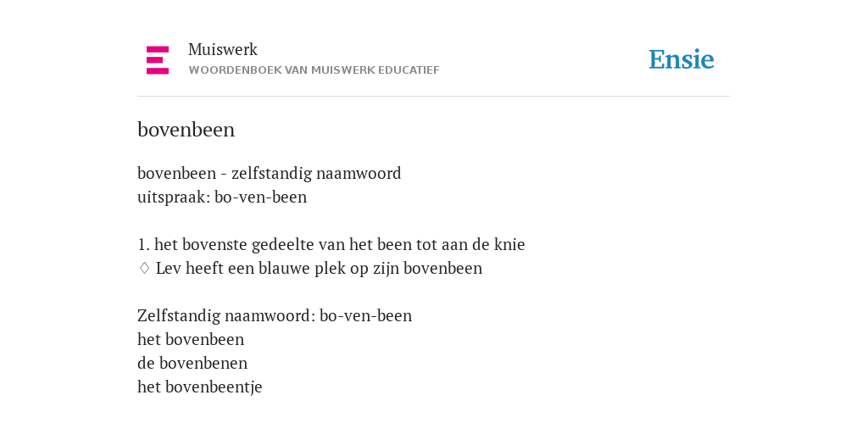Click the horizontal divider under the header

point(434,97)
